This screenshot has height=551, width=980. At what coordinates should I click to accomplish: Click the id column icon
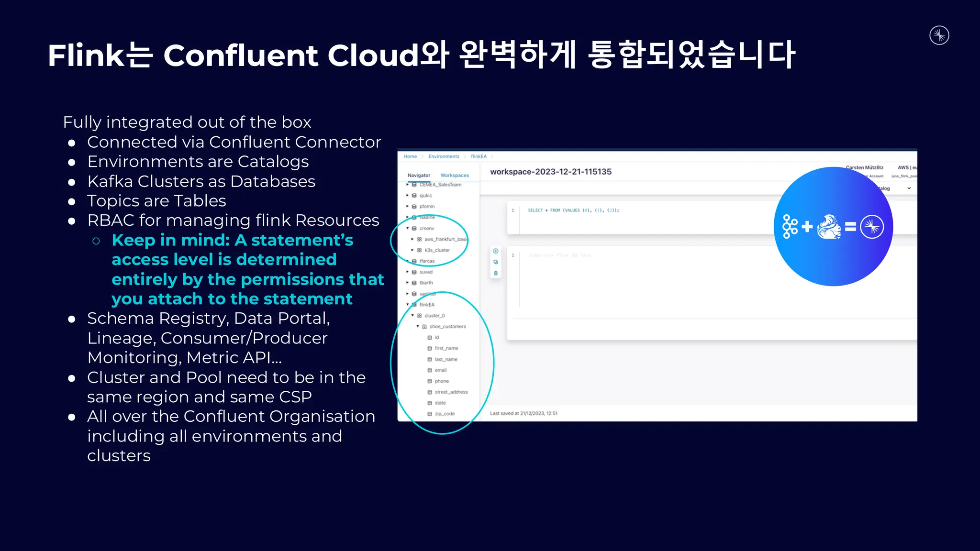pyautogui.click(x=430, y=338)
